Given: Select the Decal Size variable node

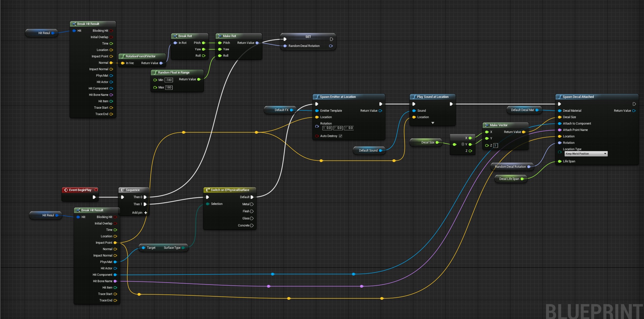Looking at the screenshot, I should [x=426, y=142].
